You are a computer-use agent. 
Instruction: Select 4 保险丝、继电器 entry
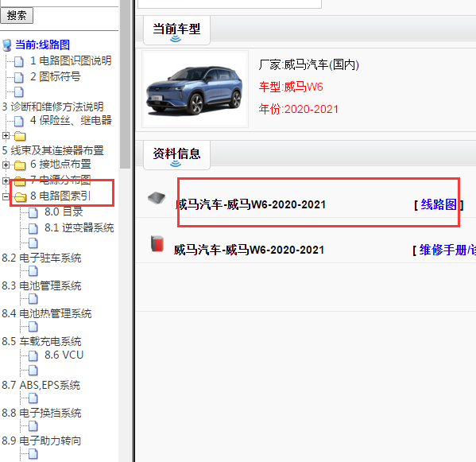coord(71,120)
